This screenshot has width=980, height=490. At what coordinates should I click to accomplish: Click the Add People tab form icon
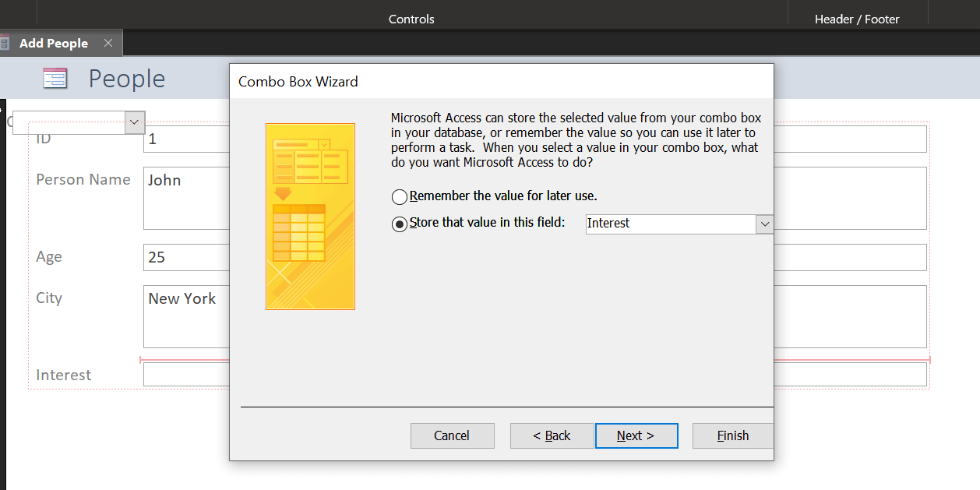tap(5, 43)
